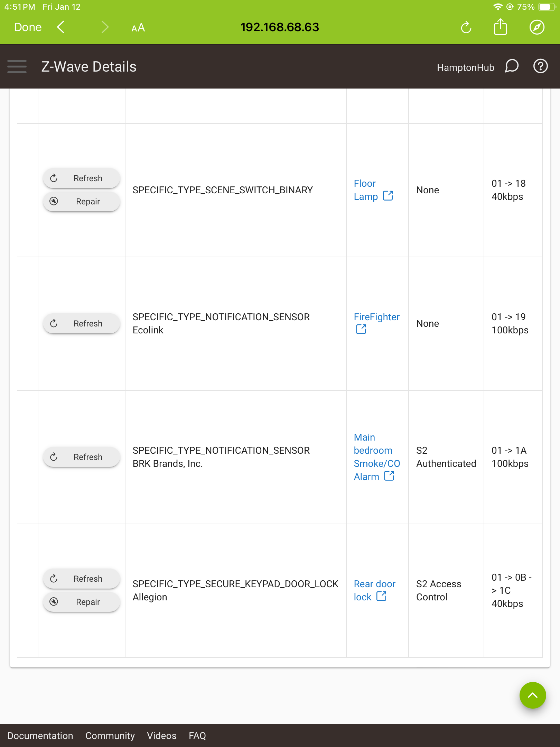Open in Safari compass icon
Viewport: 560px width, 747px height.
pos(537,27)
